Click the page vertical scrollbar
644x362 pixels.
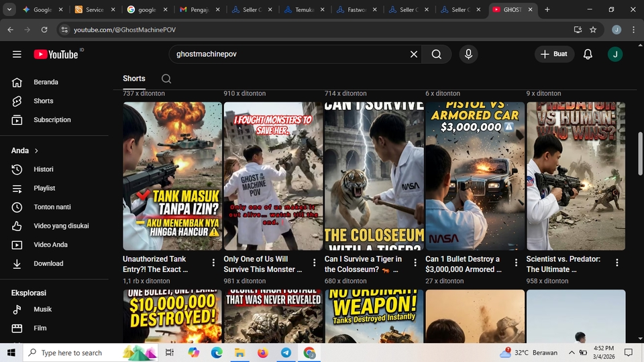pyautogui.click(x=639, y=154)
